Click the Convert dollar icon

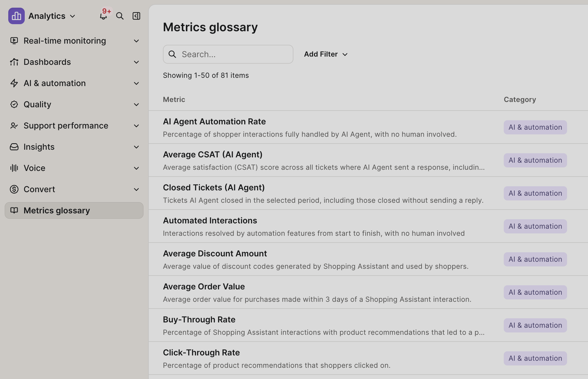coord(14,189)
